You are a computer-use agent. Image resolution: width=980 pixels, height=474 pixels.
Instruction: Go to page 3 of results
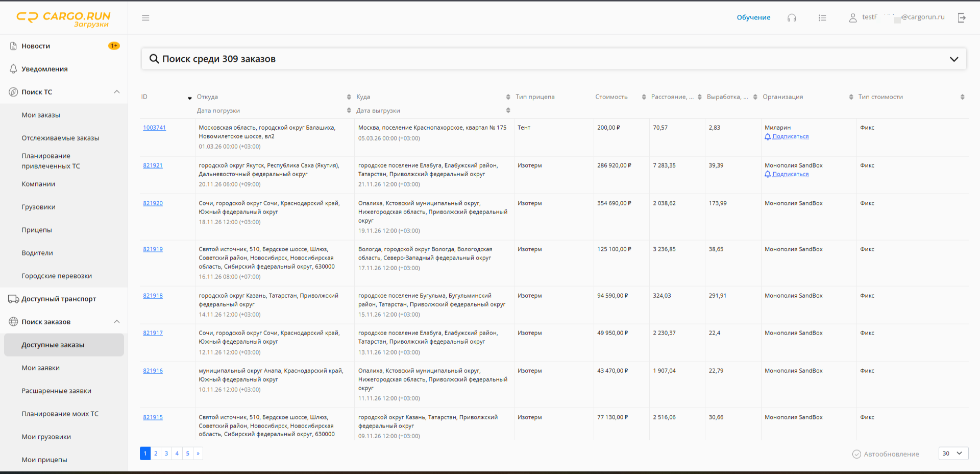tap(166, 454)
